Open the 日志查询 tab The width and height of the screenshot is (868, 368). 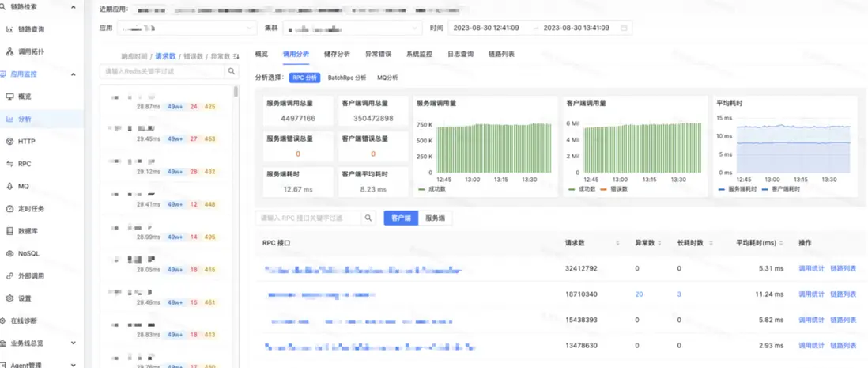[x=460, y=54]
